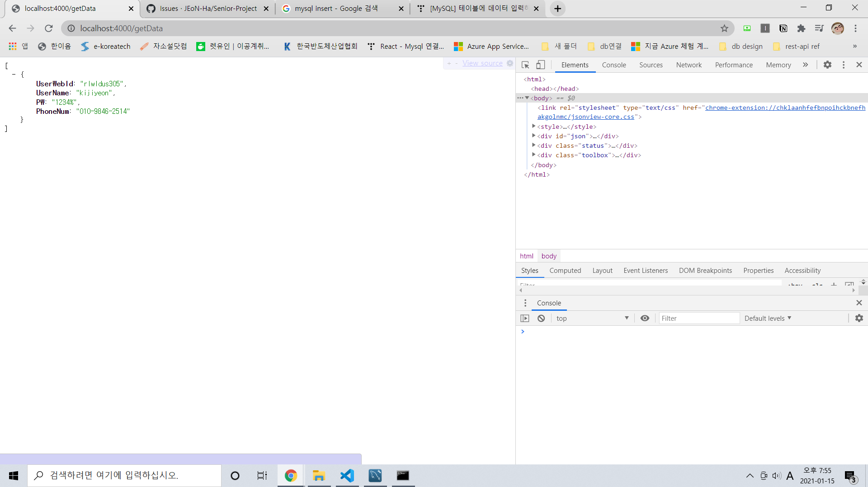Open Chrome extensions puzzle icon
This screenshot has width=868, height=487.
point(801,28)
